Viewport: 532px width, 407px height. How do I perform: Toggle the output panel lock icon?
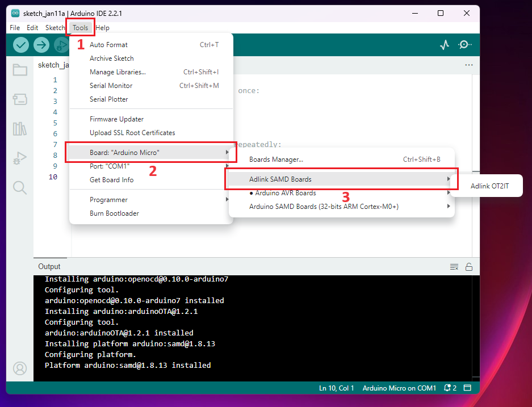tap(469, 267)
